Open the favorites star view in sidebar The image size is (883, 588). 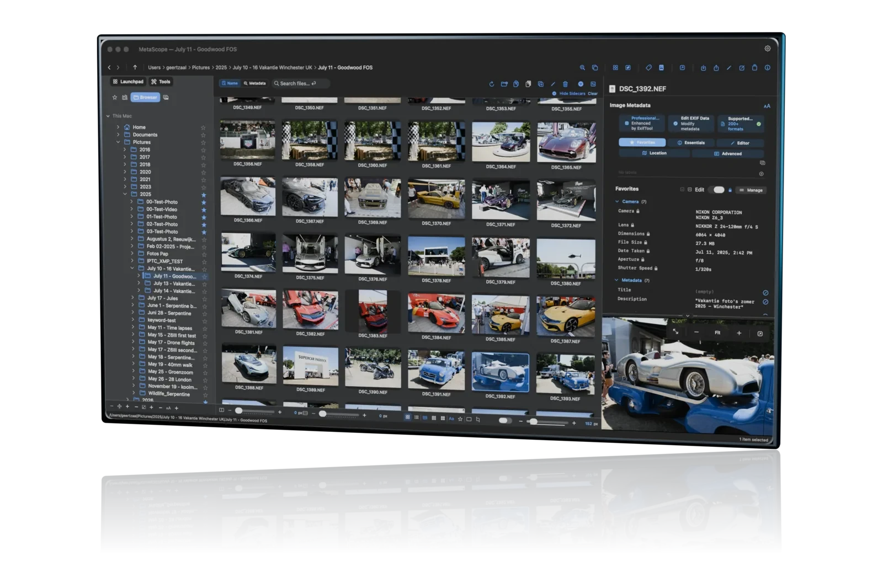115,97
